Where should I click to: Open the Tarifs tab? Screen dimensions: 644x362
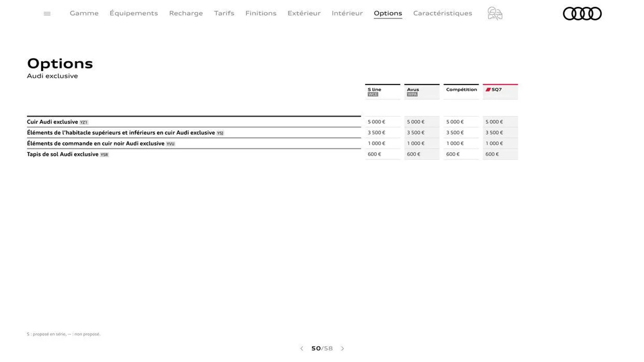(x=224, y=13)
